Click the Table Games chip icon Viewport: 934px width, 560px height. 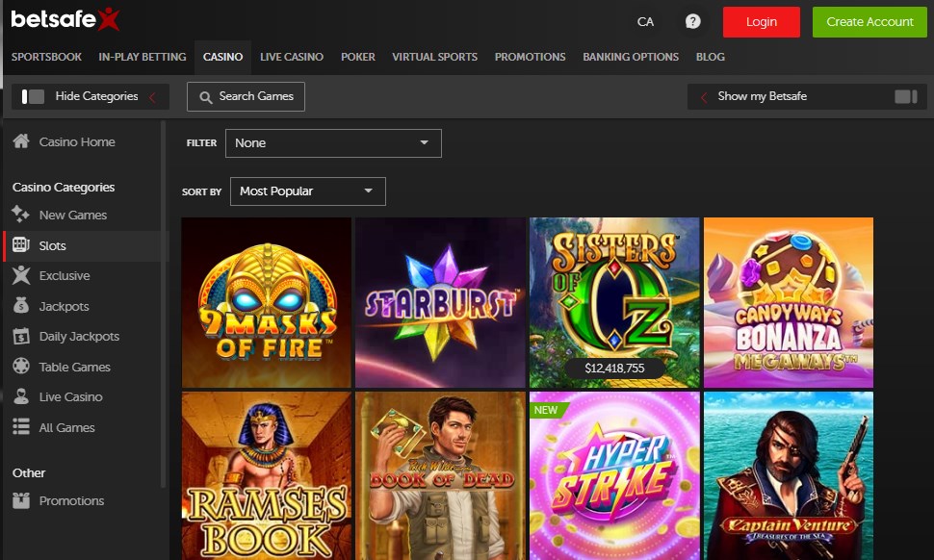[21, 366]
